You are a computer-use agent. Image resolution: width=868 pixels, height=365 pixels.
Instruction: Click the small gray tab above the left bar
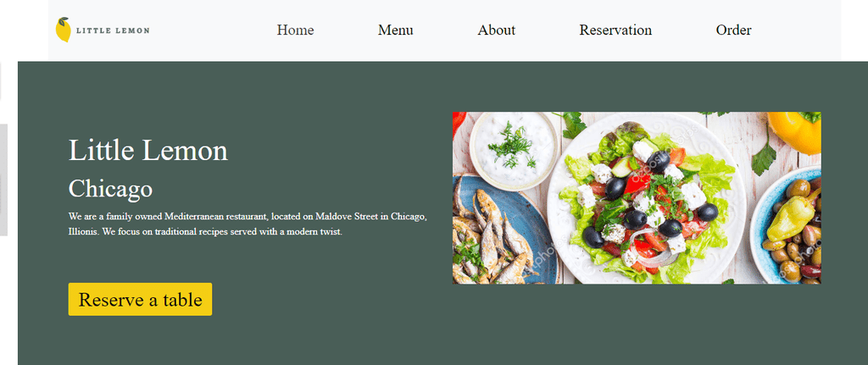(x=1, y=81)
